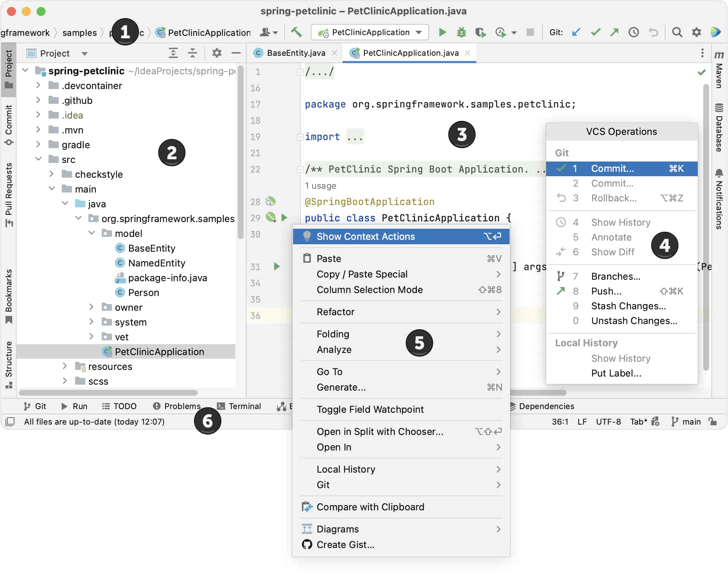728x582 pixels.
Task: Unfold the import block on line 19
Action: [300, 137]
